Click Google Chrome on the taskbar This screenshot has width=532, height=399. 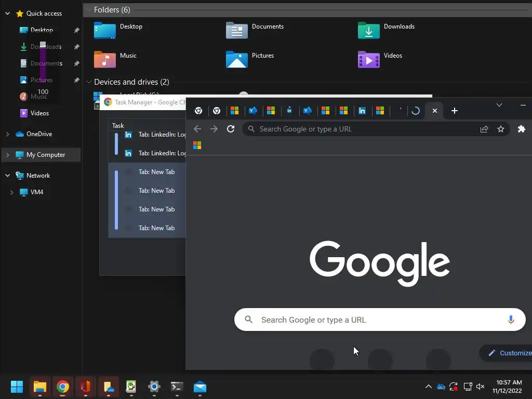tap(63, 387)
